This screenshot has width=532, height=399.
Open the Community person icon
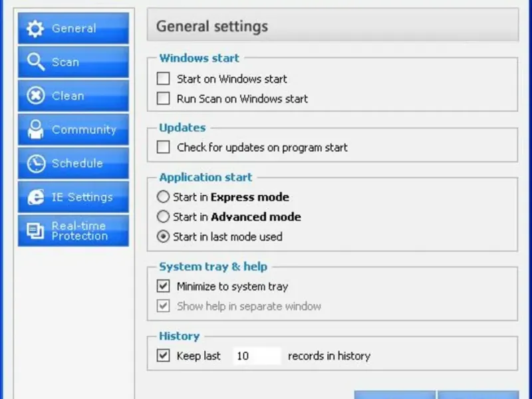pos(36,129)
